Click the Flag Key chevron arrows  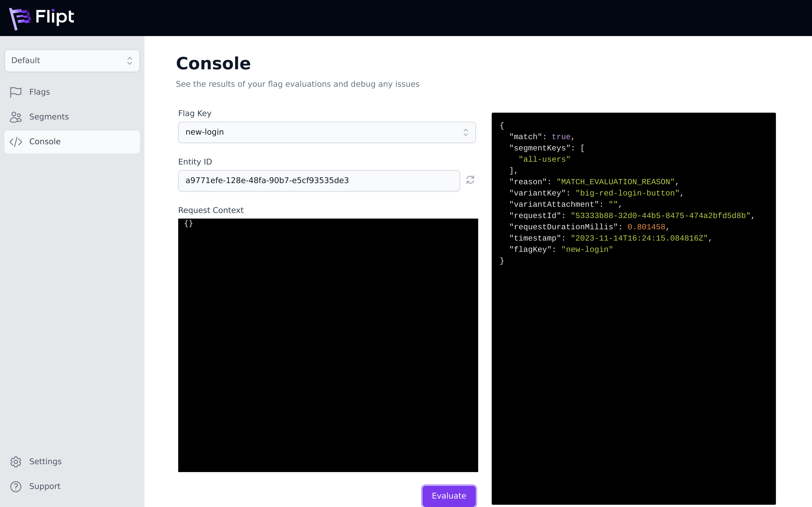(465, 132)
